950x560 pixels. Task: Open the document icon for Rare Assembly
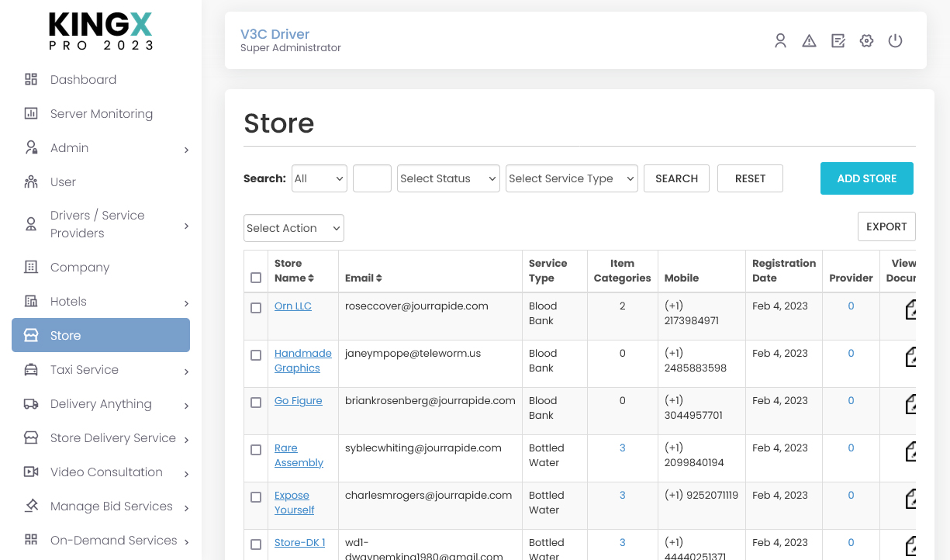tap(910, 451)
